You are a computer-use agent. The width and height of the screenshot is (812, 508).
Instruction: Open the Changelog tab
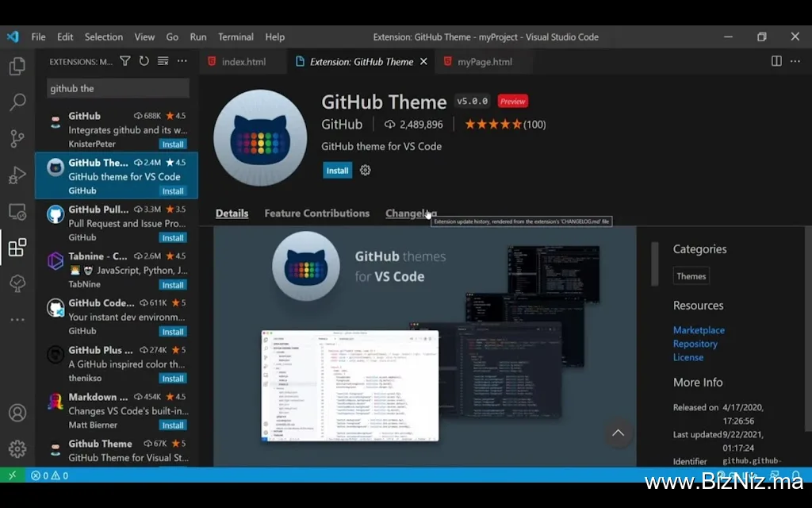tap(412, 213)
